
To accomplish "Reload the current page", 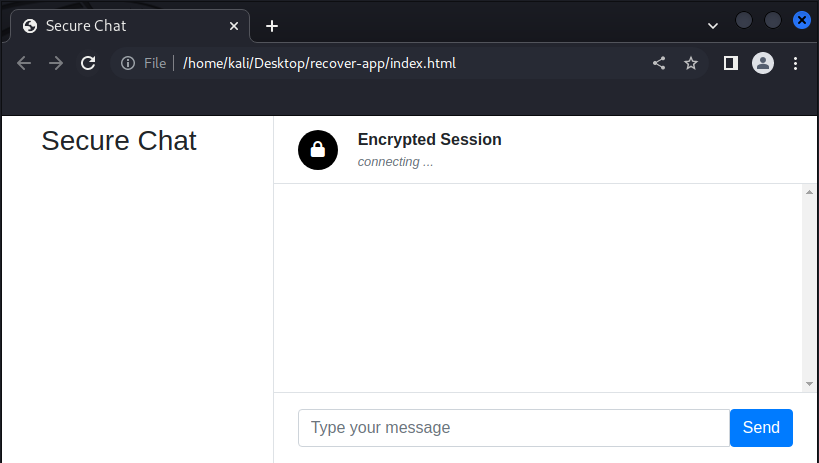I will [x=88, y=63].
